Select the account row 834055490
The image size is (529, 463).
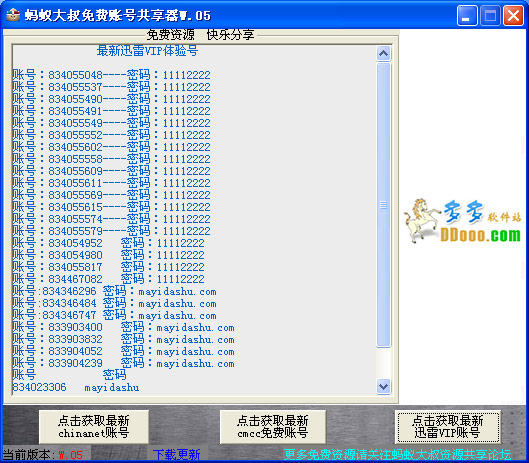112,99
